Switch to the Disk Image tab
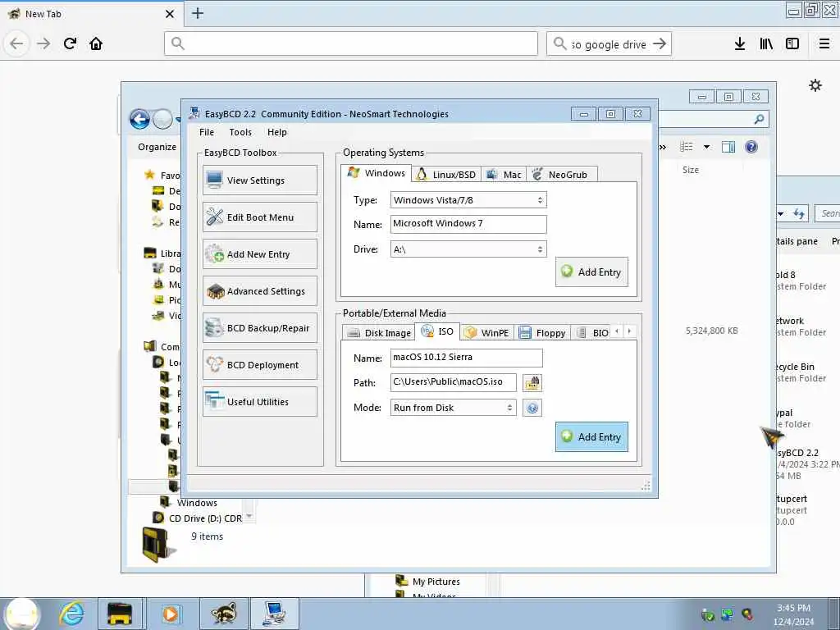Screen dimensions: 840x630 (x=378, y=333)
